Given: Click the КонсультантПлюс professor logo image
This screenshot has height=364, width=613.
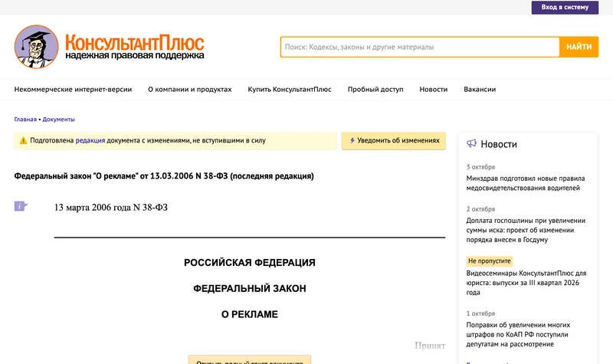Looking at the screenshot, I should [36, 47].
